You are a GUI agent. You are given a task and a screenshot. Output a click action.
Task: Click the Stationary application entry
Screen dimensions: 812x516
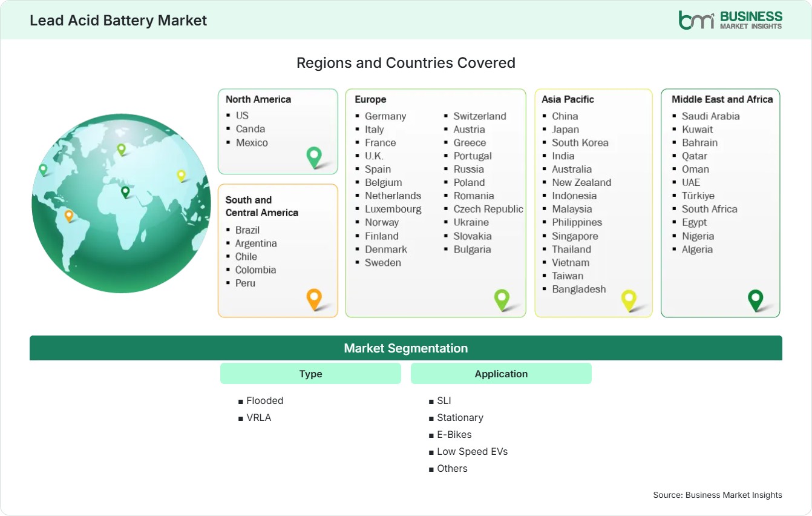click(x=460, y=418)
